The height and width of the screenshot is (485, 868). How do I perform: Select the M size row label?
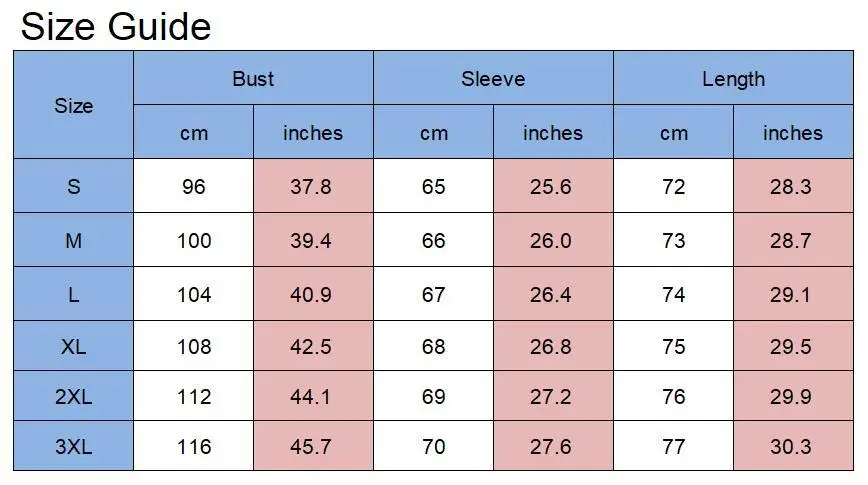tap(73, 241)
